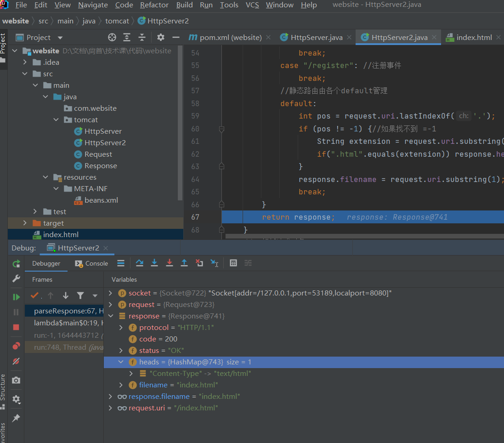Click Select Opened File target icon
This screenshot has width=504, height=443.
[112, 37]
